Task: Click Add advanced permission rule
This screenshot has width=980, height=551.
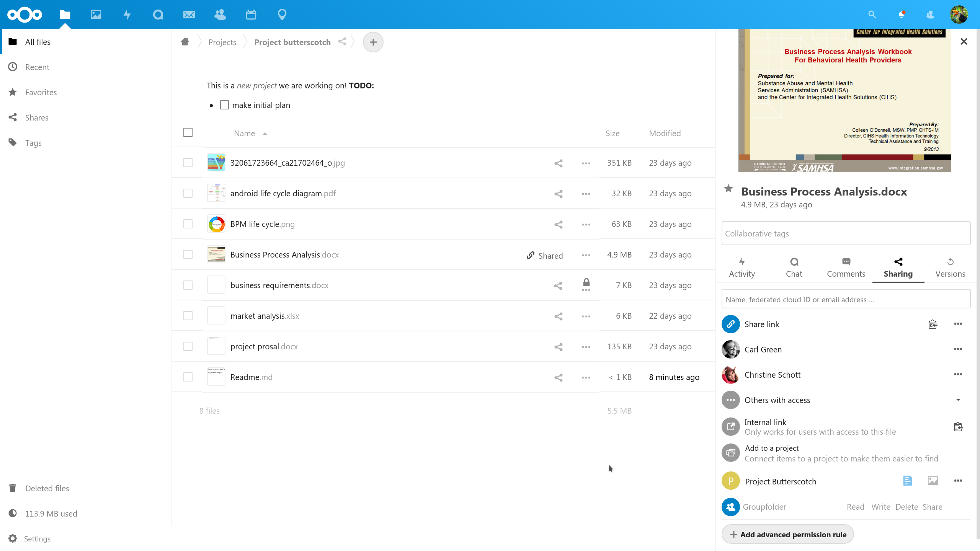Action: click(788, 534)
